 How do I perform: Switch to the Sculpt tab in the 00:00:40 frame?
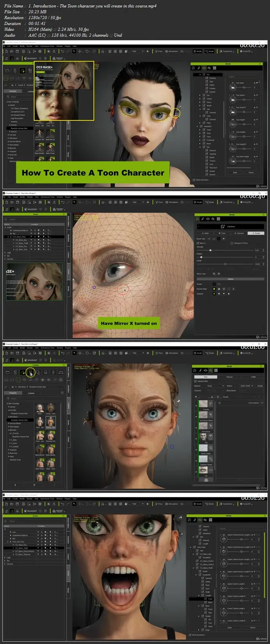coord(256,233)
